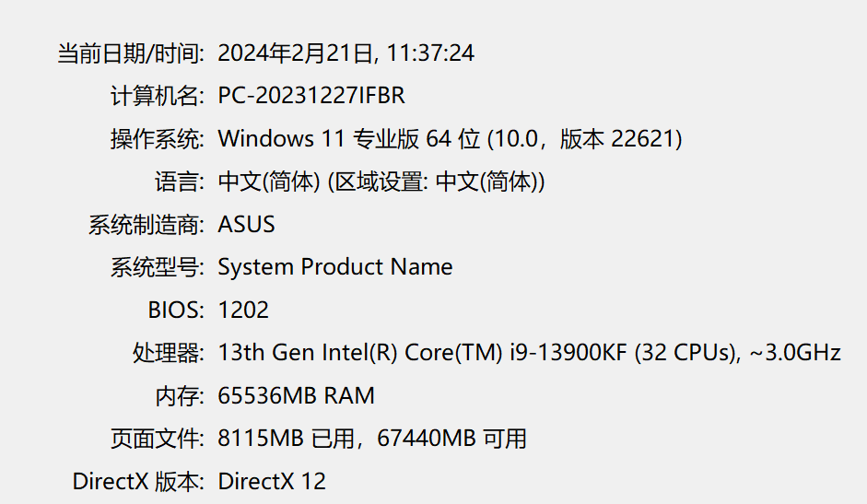Select the ASUS manufacturer value
Viewport: 867px width, 504px height.
click(x=246, y=224)
